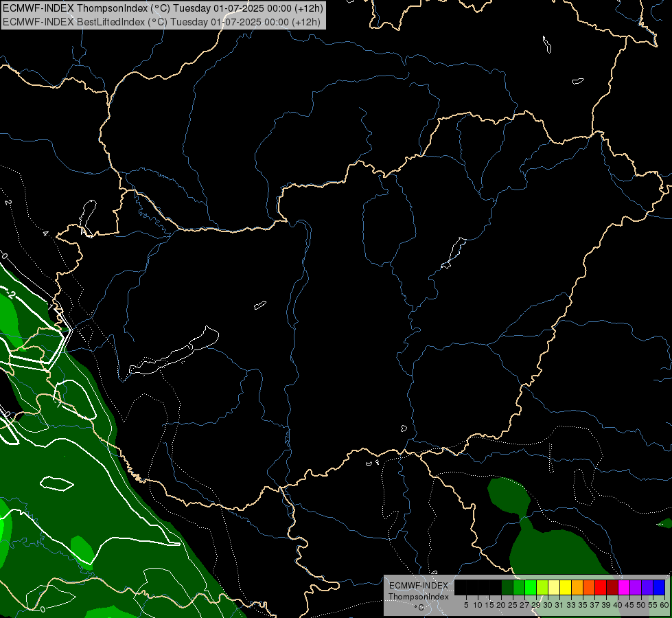The height and width of the screenshot is (618, 672).
Task: Click the BestLiftedIndex title line at top
Action: click(161, 22)
